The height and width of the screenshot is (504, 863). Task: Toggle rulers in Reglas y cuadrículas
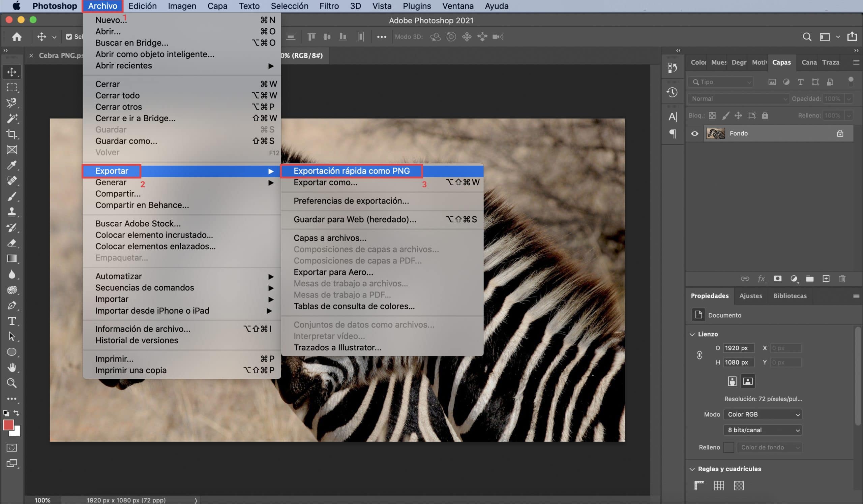coord(699,485)
